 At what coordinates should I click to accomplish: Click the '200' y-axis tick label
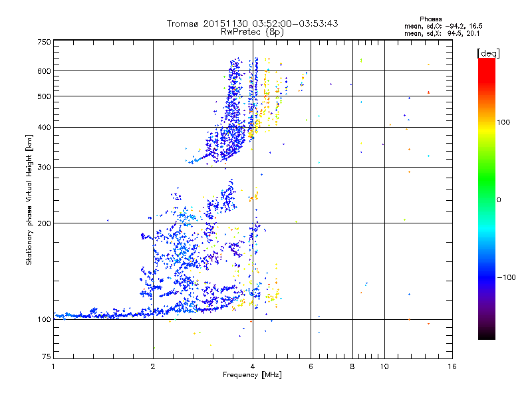pyautogui.click(x=44, y=223)
